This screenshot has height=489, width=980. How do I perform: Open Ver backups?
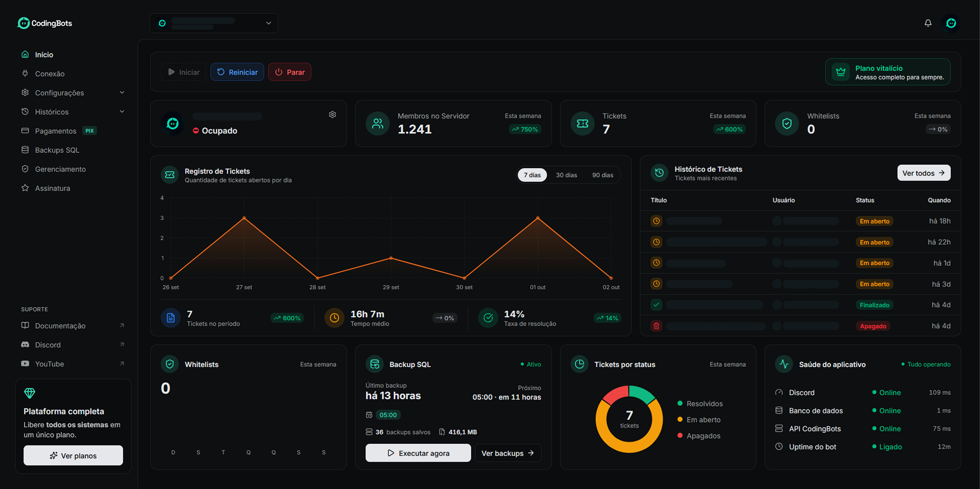508,453
